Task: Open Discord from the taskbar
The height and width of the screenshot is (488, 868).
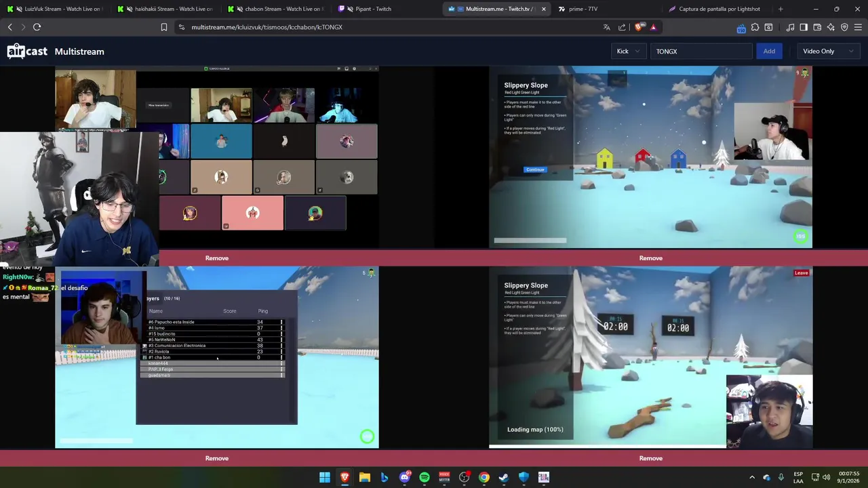Action: (x=405, y=477)
